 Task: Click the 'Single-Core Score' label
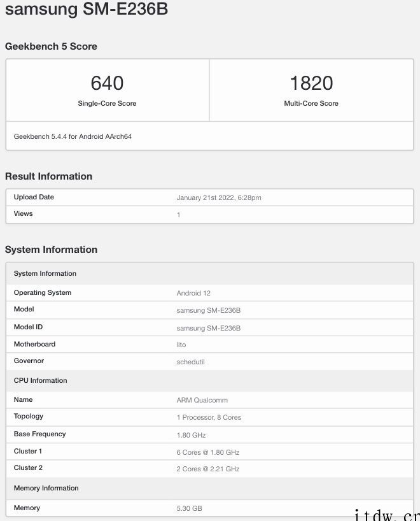(x=108, y=103)
